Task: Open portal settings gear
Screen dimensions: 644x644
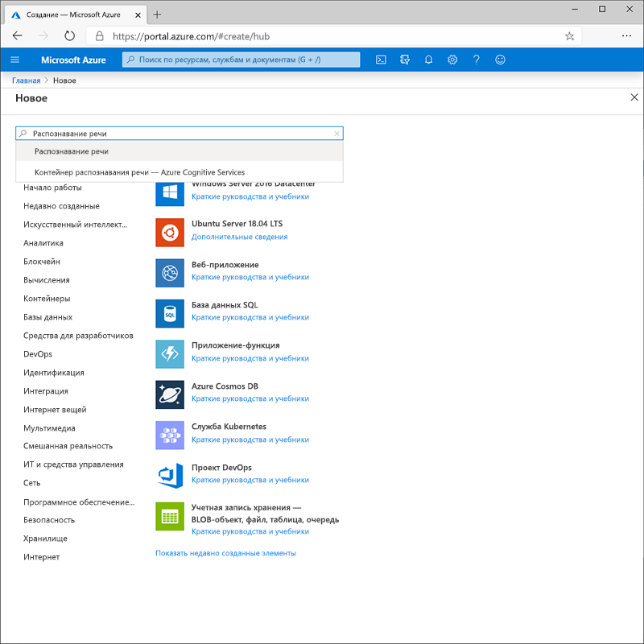Action: click(x=452, y=60)
